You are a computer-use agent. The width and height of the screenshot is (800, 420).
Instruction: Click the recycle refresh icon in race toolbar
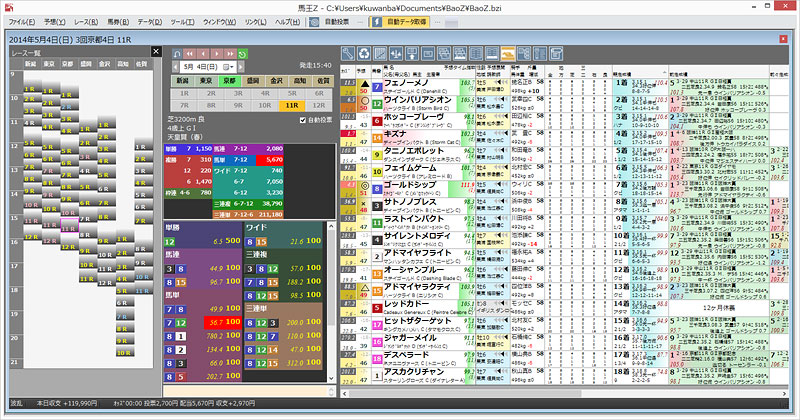364,54
